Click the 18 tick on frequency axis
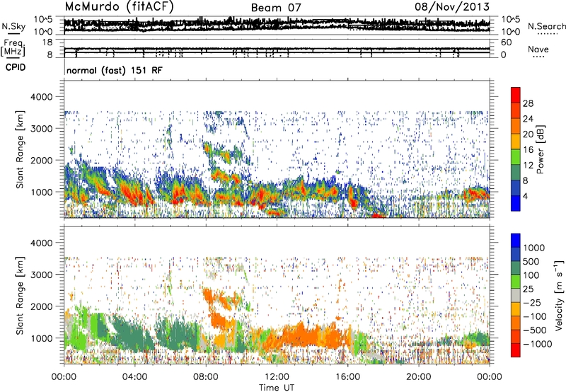This screenshot has width=566, height=392. (47, 42)
